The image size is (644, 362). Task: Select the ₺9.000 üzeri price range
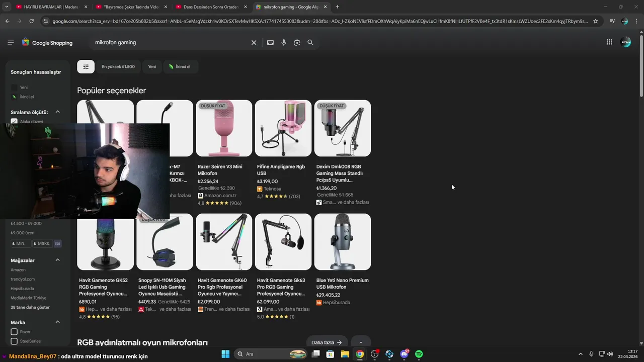click(23, 233)
